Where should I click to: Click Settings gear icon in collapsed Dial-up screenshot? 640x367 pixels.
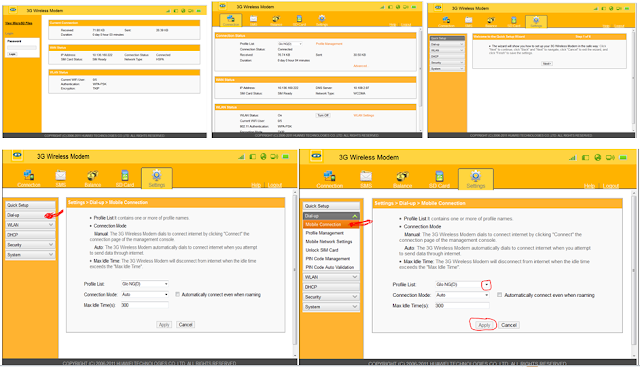click(x=157, y=175)
